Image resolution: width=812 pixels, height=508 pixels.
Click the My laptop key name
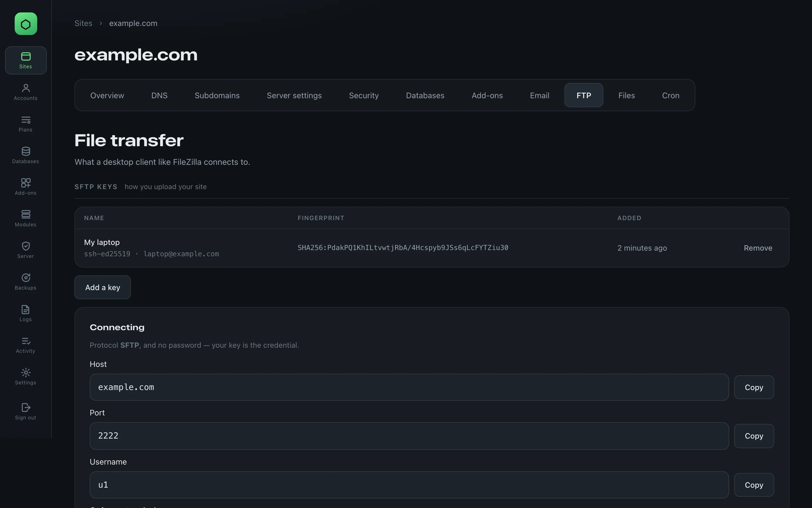(x=102, y=242)
